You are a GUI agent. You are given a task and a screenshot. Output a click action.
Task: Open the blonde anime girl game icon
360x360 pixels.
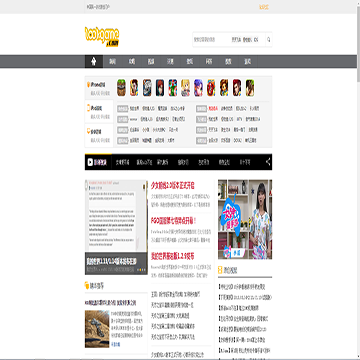(186, 88)
